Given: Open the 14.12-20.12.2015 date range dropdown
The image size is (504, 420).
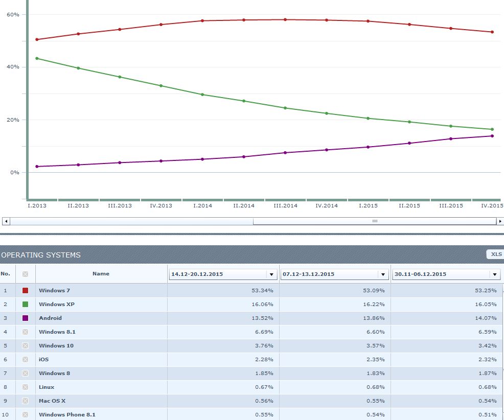Looking at the screenshot, I should click(272, 274).
